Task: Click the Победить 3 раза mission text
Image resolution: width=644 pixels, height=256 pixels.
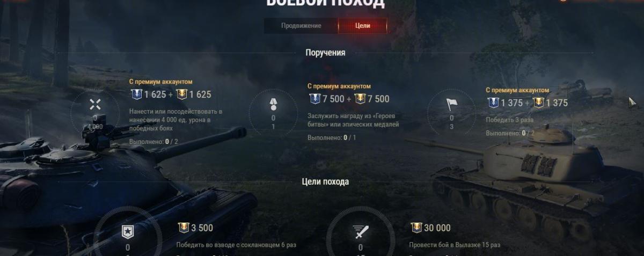Action: (507, 120)
